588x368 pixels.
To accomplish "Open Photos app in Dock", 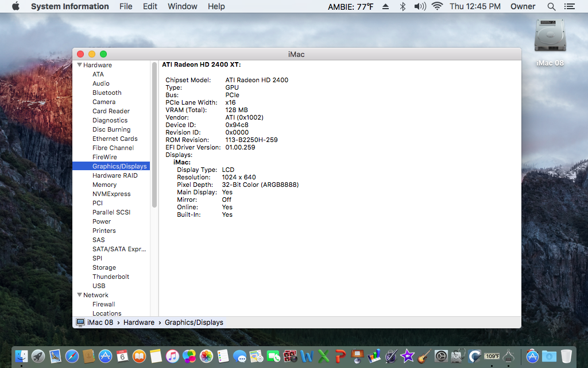I will (206, 356).
